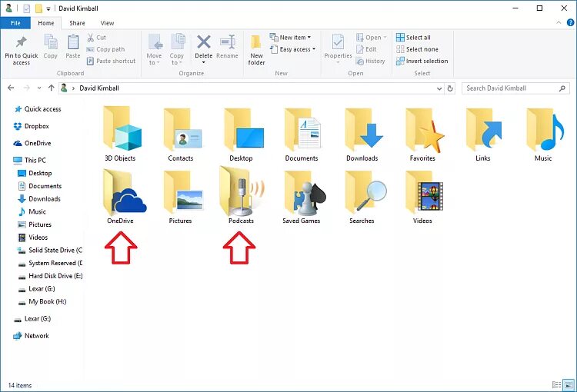Viewport: 577px width, 392px height.
Task: Open the Pictures folder in main pane
Action: pyautogui.click(x=180, y=196)
